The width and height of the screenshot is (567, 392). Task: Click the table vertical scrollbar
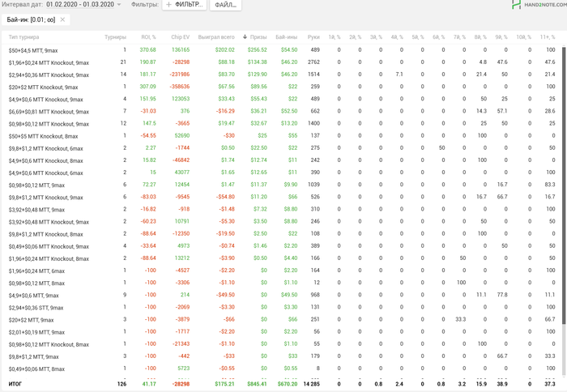pos(564,185)
